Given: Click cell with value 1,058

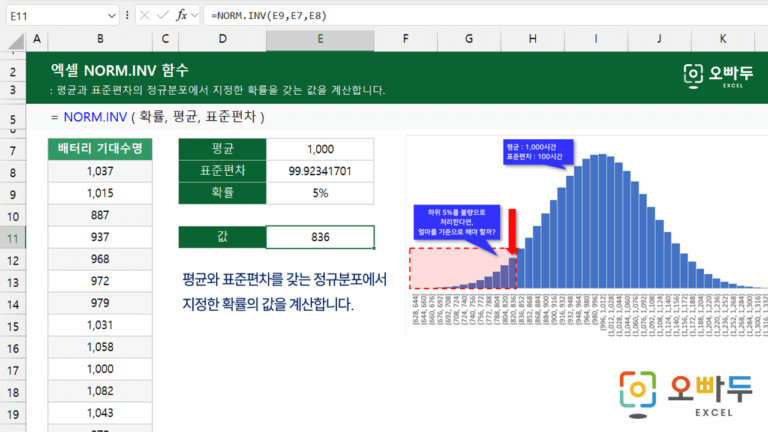Looking at the screenshot, I should [100, 347].
